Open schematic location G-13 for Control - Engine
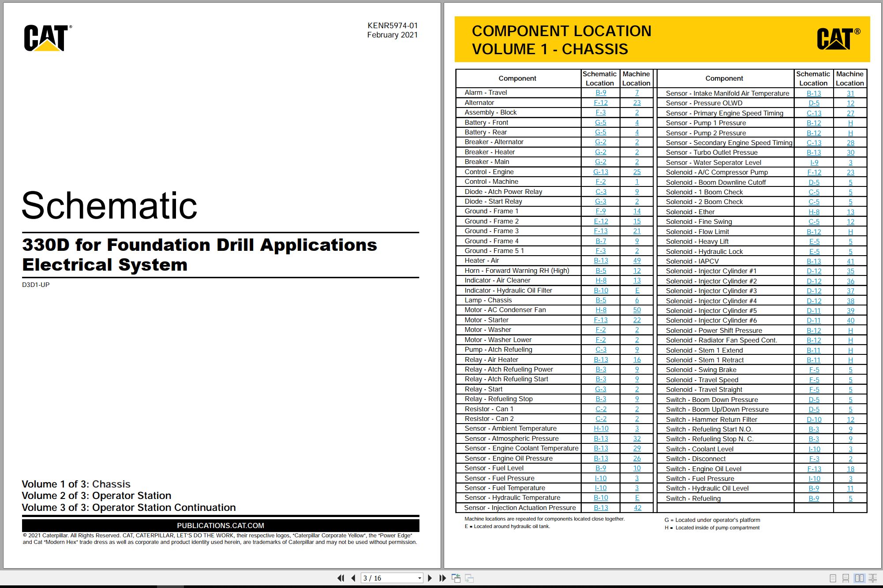Screen dimensions: 883x588 point(601,172)
